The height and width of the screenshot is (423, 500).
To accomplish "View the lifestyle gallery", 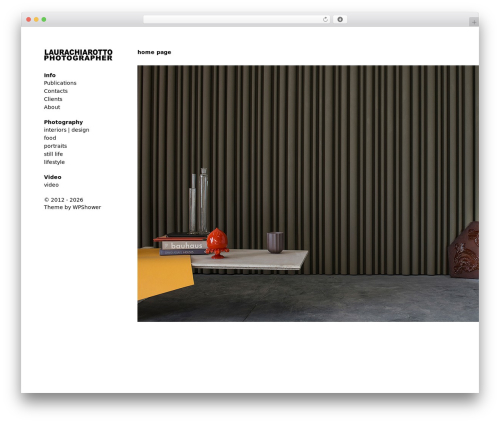I will [54, 162].
